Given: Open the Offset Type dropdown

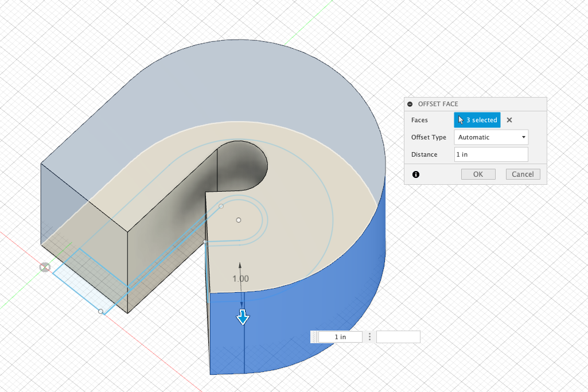Looking at the screenshot, I should coord(491,137).
